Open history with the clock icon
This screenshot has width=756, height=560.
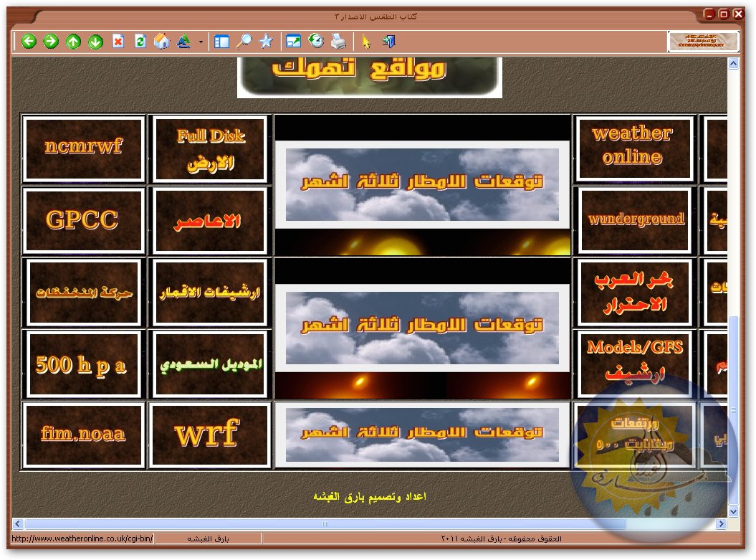[x=316, y=41]
